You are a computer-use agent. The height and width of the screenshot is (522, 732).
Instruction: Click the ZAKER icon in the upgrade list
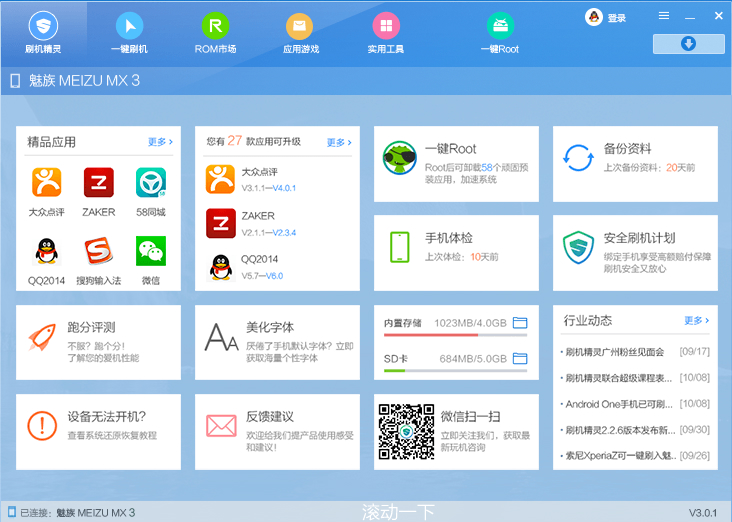(x=221, y=223)
